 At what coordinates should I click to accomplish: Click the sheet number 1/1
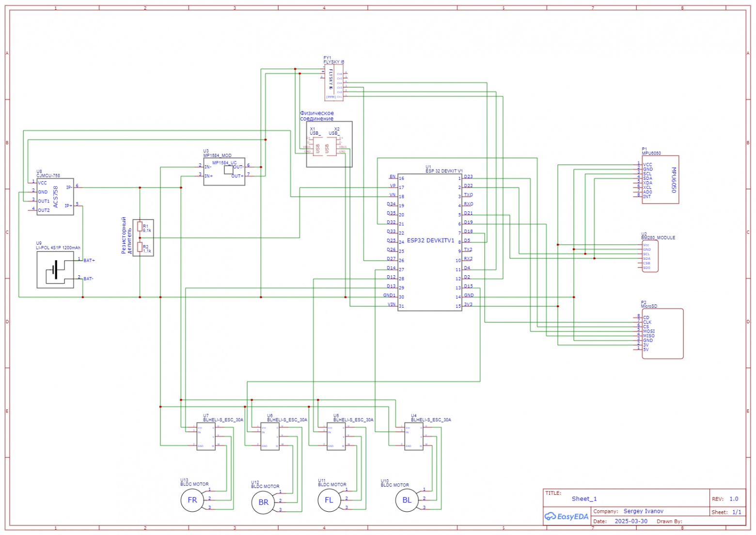[x=737, y=512]
